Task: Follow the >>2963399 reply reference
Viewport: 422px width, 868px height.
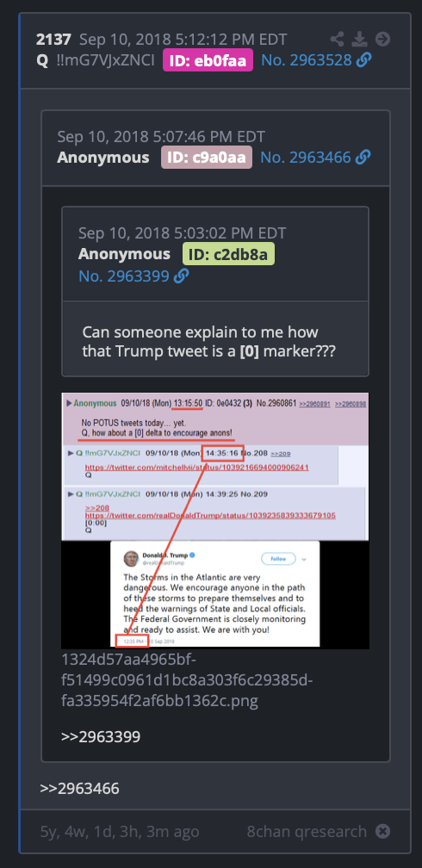Action: pos(100,737)
